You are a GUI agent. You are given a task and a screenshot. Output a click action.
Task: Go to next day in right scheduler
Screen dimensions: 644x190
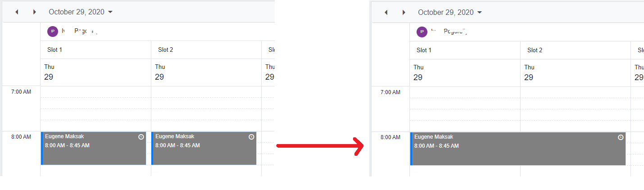click(404, 13)
